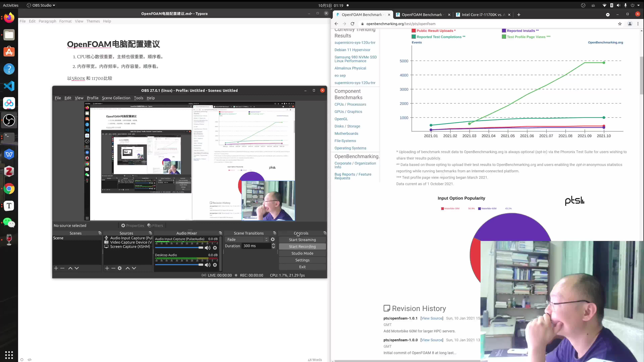The width and height of the screenshot is (644, 362).
Task: Undock the Scene Transitions panel
Action: 275,233
